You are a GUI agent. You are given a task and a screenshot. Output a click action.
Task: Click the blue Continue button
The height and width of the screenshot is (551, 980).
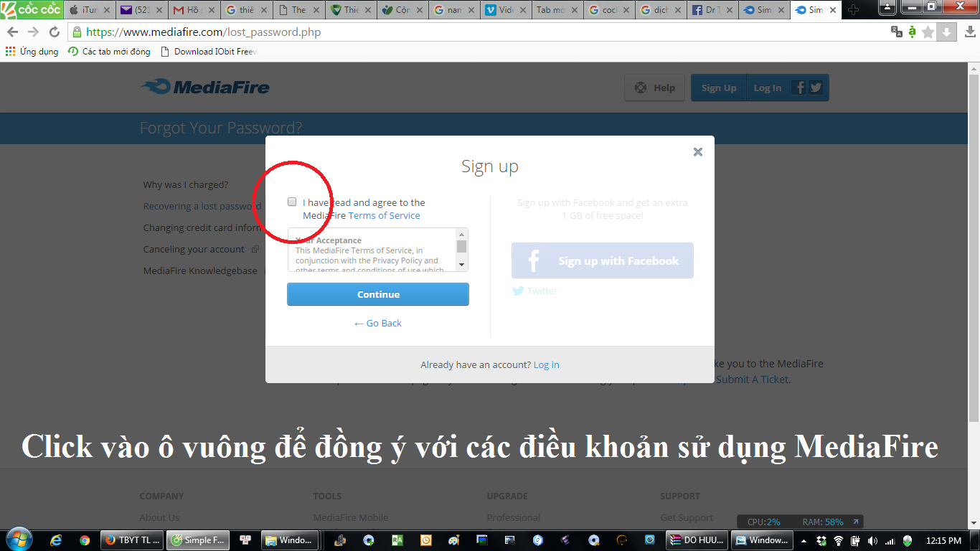(378, 294)
